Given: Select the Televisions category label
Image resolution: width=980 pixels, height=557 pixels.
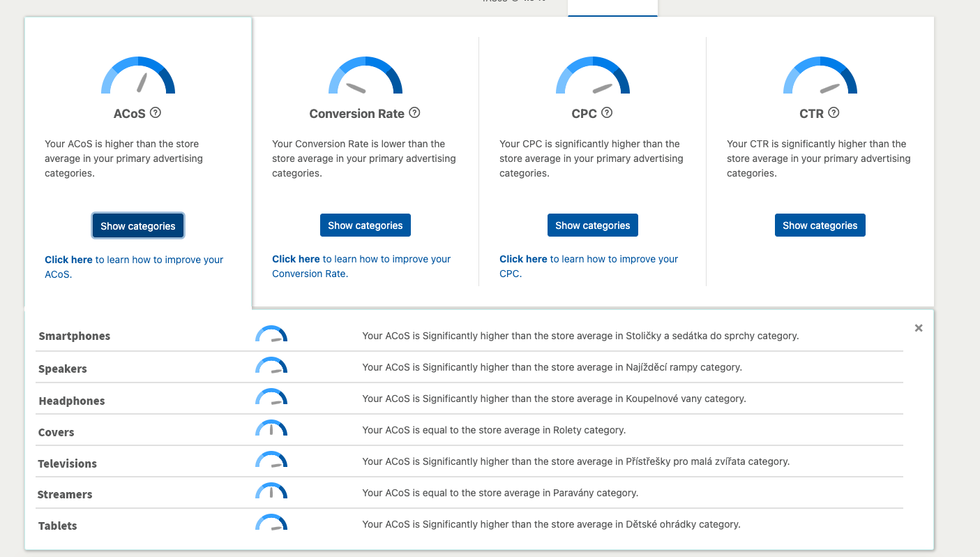Looking at the screenshot, I should [x=68, y=463].
